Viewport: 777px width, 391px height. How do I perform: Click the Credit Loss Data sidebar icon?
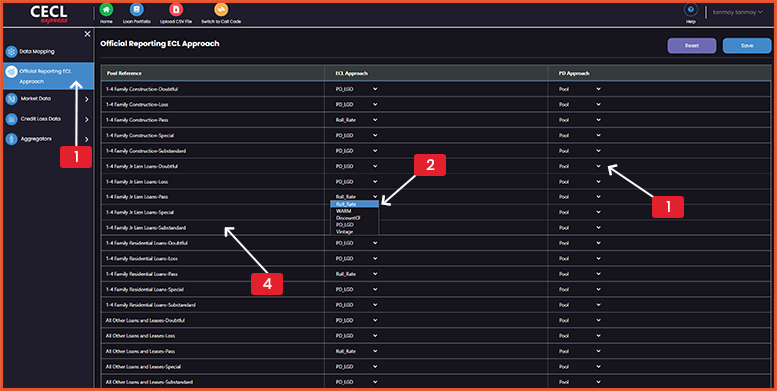click(11, 119)
